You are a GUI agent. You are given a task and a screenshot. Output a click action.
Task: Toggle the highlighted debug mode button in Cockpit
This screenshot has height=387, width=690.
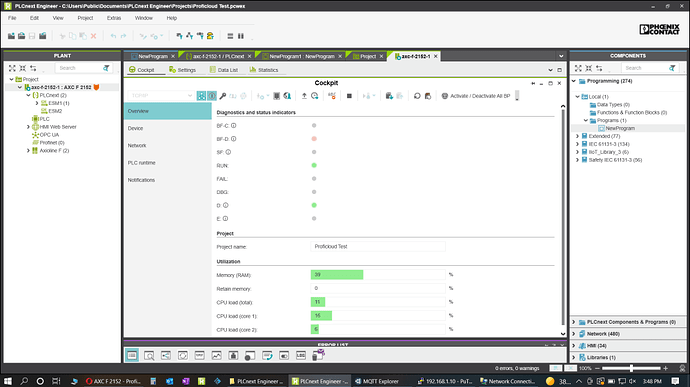212,96
